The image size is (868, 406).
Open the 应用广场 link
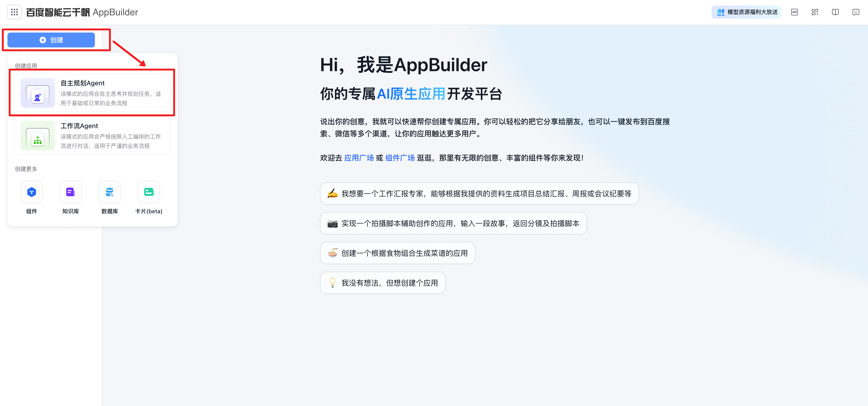359,158
